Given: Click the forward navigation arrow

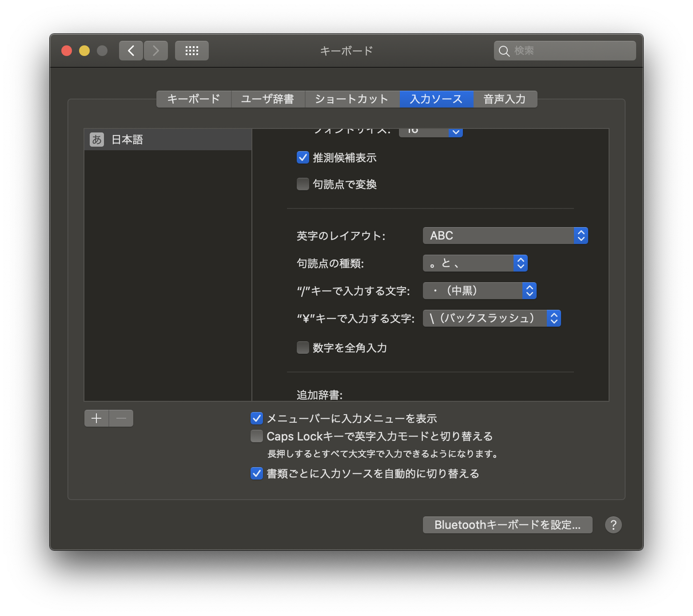Looking at the screenshot, I should [x=156, y=51].
